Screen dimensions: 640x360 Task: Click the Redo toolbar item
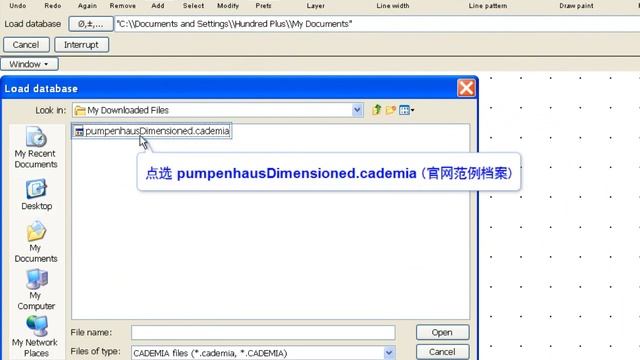click(53, 6)
